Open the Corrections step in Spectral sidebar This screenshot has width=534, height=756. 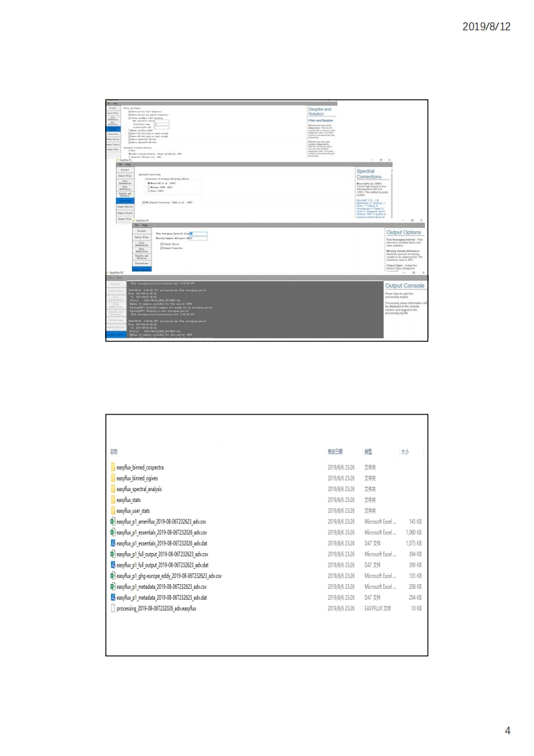[x=125, y=199]
